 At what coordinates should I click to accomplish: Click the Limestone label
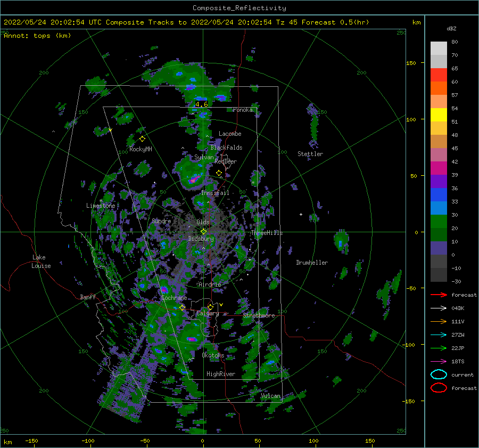101,206
